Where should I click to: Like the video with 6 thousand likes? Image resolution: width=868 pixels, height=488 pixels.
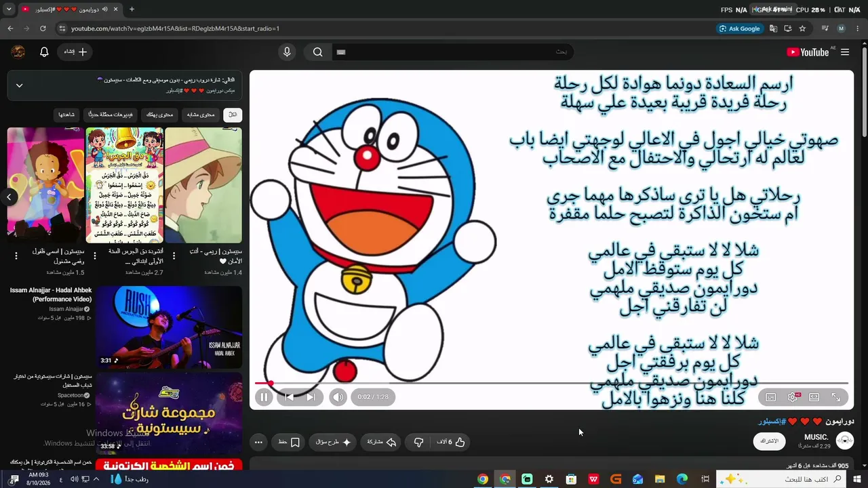(452, 442)
